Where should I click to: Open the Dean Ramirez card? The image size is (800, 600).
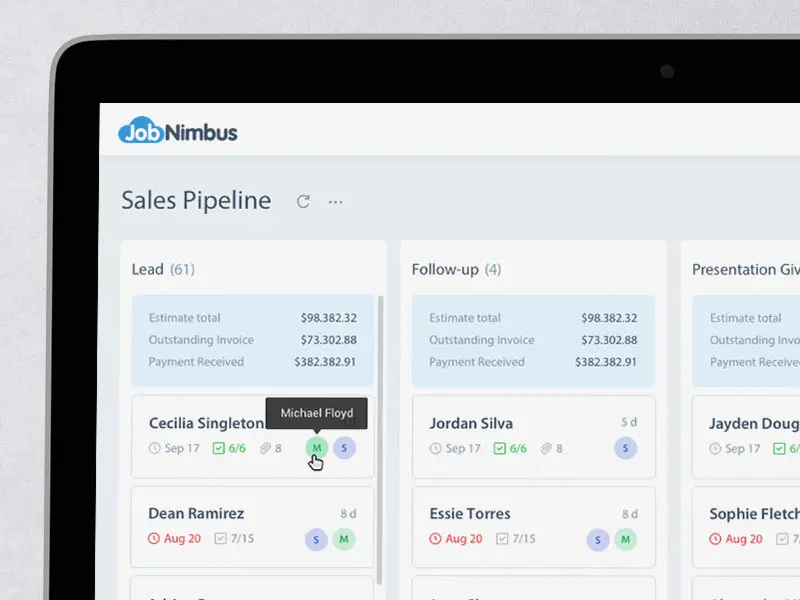(x=196, y=514)
